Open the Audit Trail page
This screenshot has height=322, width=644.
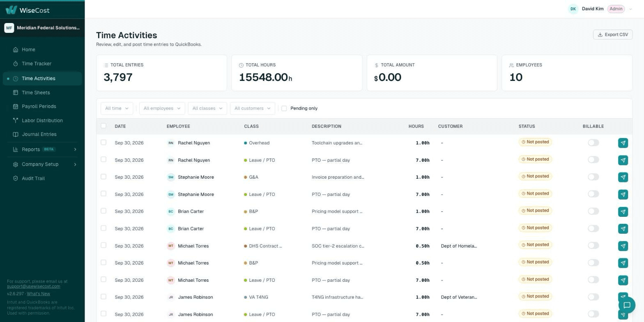(42, 179)
